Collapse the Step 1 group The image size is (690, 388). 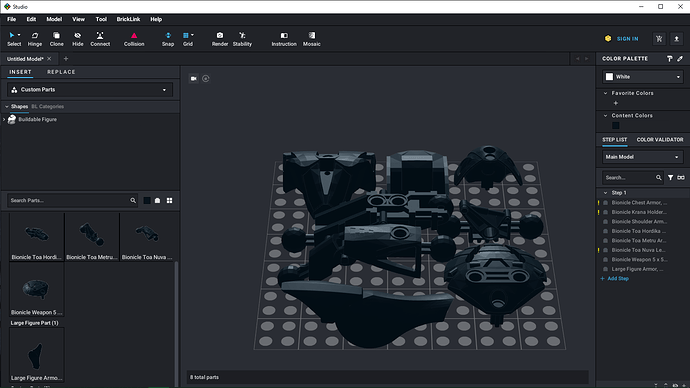point(606,193)
